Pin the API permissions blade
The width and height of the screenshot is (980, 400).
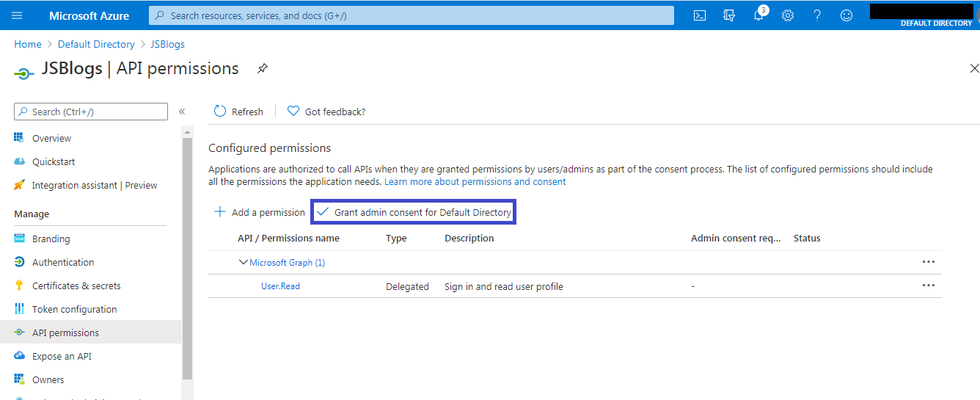(x=263, y=68)
